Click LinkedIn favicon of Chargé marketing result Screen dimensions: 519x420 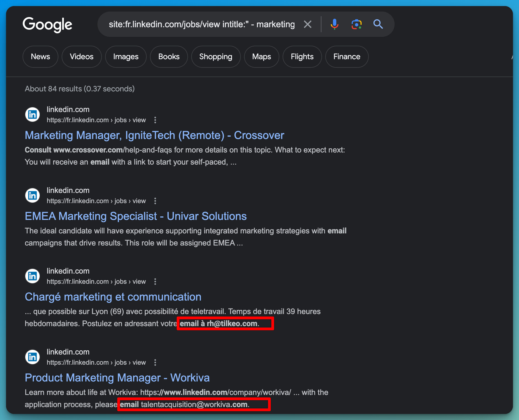[x=32, y=276]
